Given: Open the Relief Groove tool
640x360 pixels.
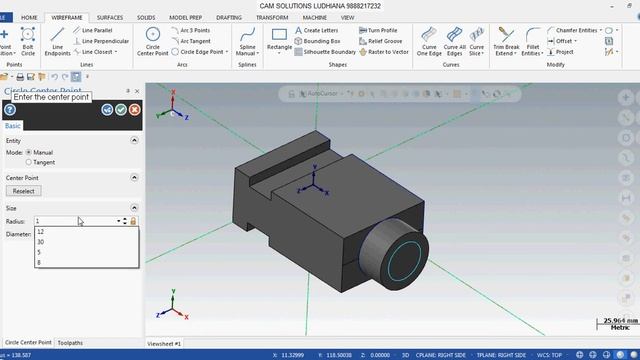Looking at the screenshot, I should 380,41.
